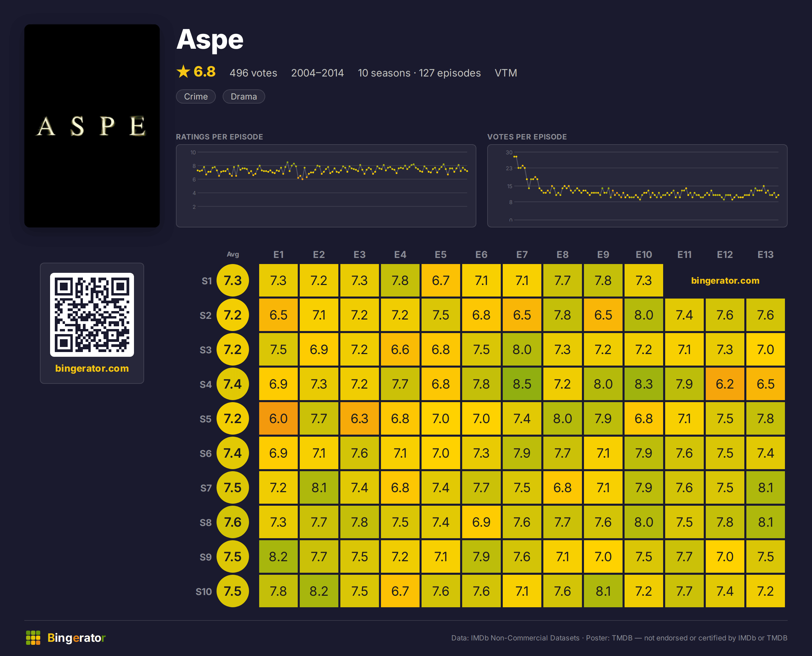Click the Bingerator grid logo icon

(33, 638)
